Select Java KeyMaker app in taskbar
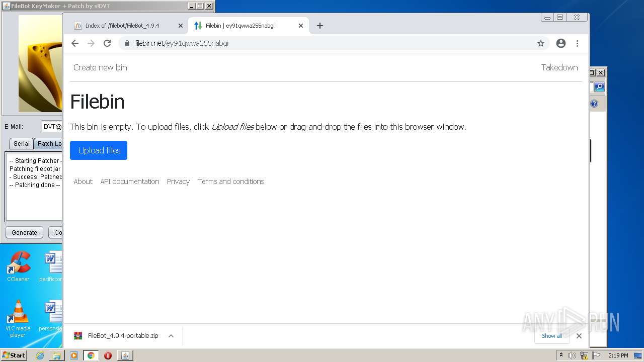 [x=125, y=355]
